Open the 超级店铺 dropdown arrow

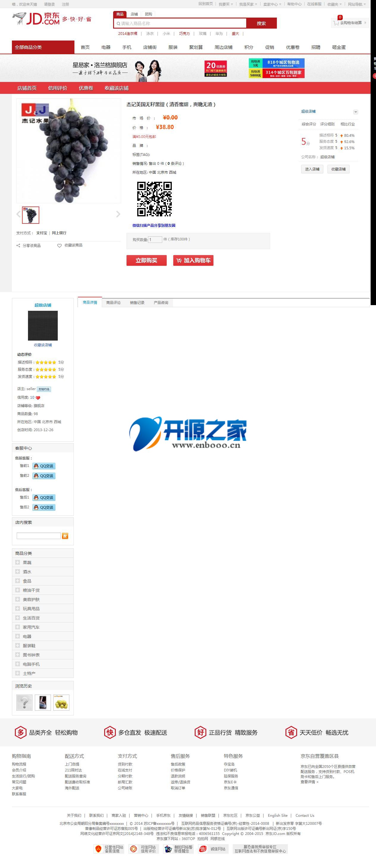(355, 112)
